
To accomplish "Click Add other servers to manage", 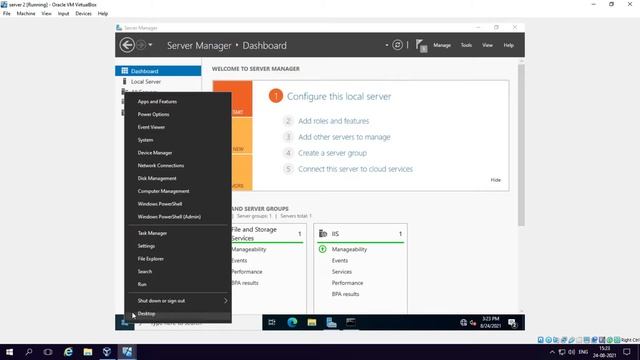I will click(x=344, y=137).
